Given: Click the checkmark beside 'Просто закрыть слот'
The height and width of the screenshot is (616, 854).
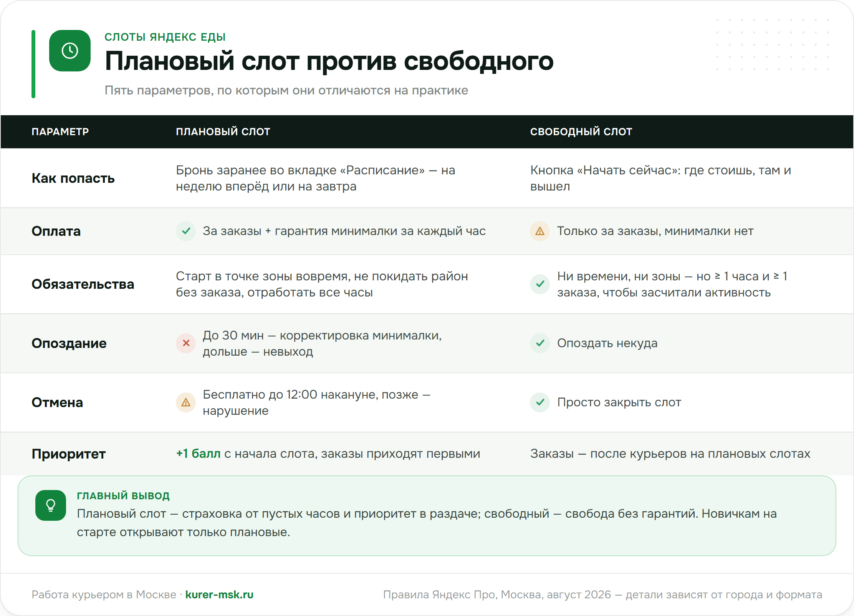Looking at the screenshot, I should (540, 402).
